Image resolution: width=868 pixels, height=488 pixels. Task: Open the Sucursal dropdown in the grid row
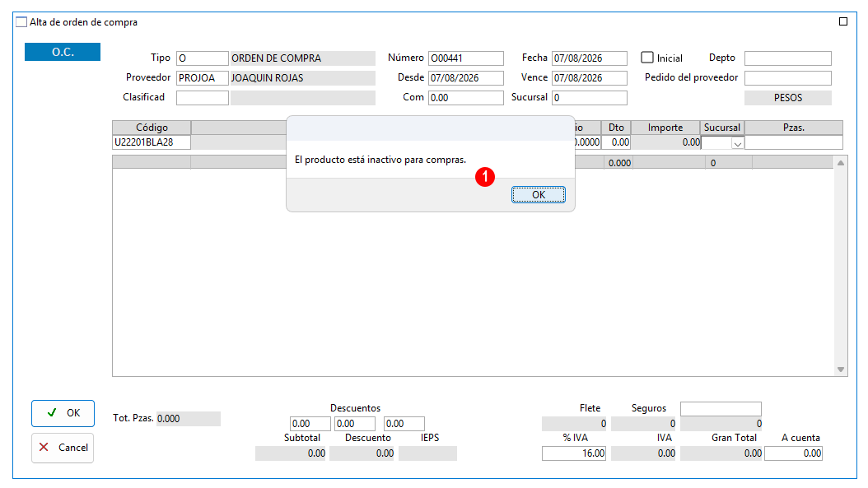click(737, 143)
